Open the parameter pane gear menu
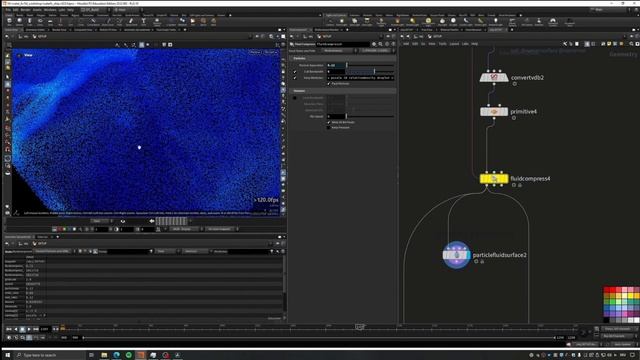 point(374,44)
